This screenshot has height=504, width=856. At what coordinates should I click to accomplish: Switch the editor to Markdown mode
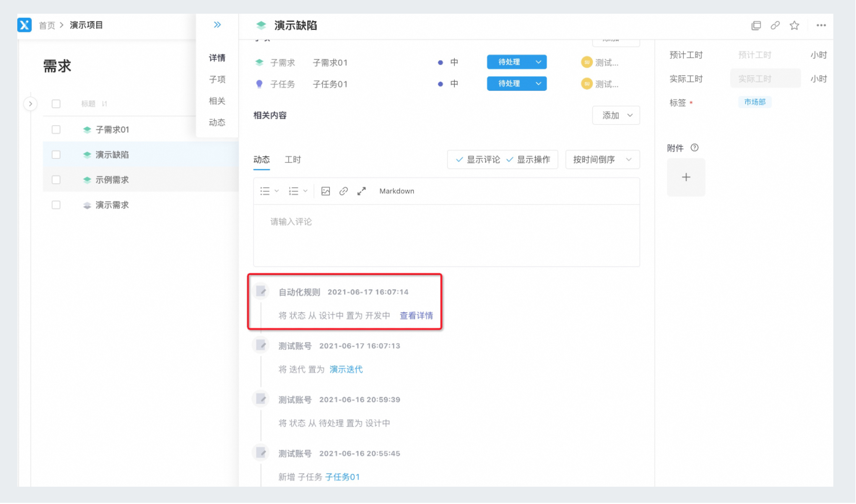pyautogui.click(x=397, y=191)
